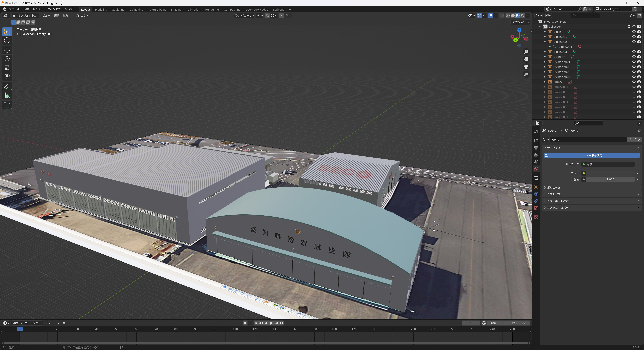Select the Add Cube tool
This screenshot has width=644, height=350.
7,105
